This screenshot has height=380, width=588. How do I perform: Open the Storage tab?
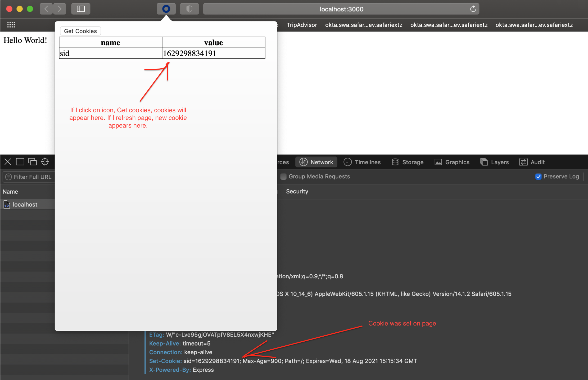point(408,162)
